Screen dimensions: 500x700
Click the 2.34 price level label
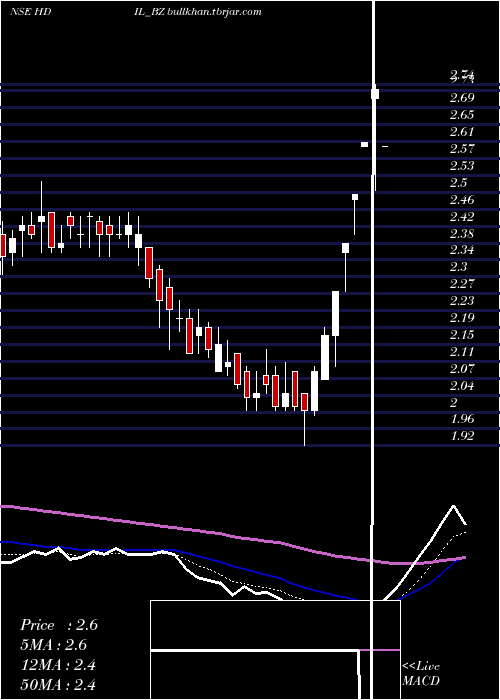(x=462, y=250)
